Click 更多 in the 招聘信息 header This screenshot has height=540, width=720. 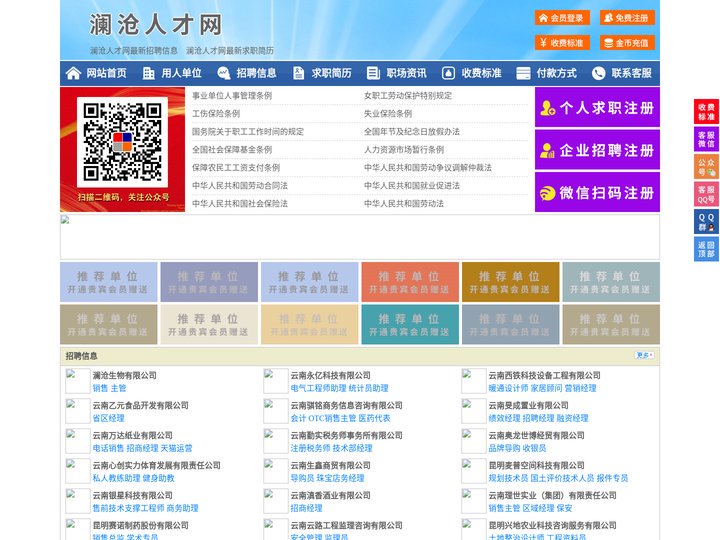tap(644, 355)
